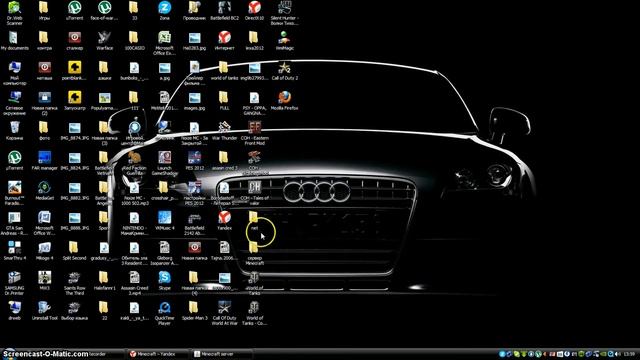Open the сервер Minecraft folder

[x=254, y=253]
